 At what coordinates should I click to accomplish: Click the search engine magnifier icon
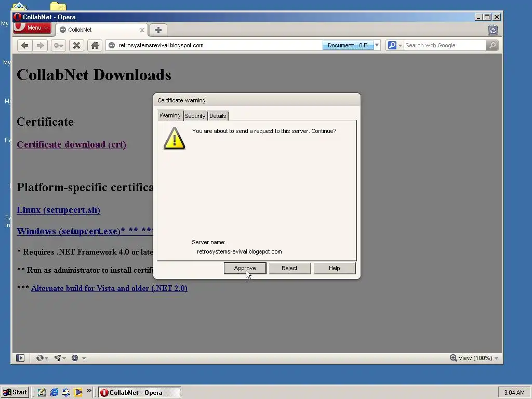pyautogui.click(x=392, y=45)
